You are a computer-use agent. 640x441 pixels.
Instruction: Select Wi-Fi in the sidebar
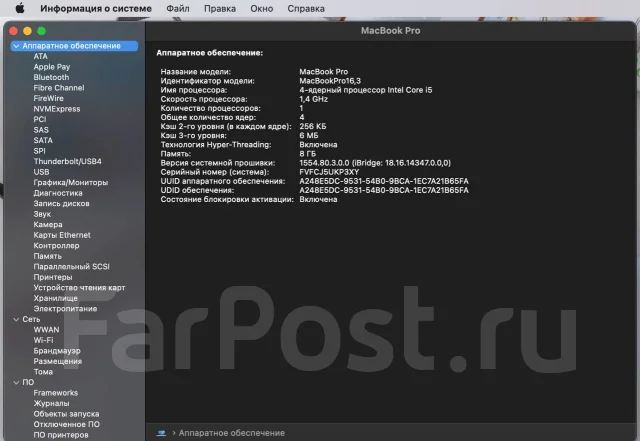[44, 340]
